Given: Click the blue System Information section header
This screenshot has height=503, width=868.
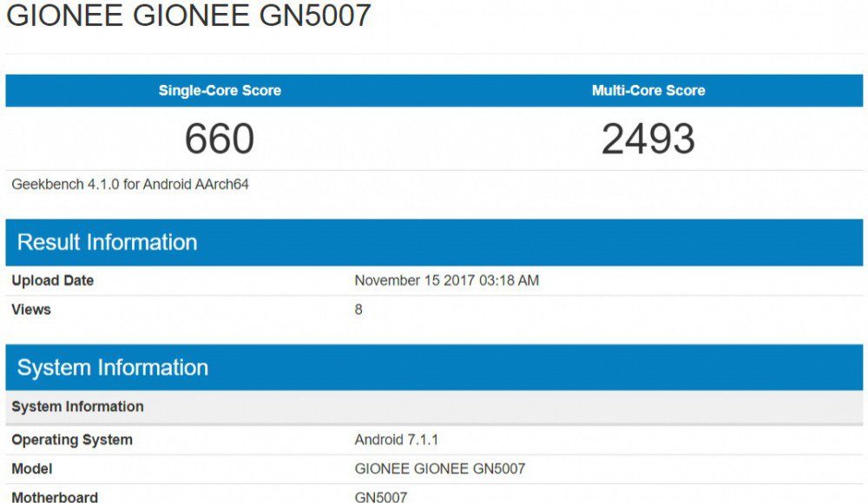Looking at the screenshot, I should pos(434,368).
